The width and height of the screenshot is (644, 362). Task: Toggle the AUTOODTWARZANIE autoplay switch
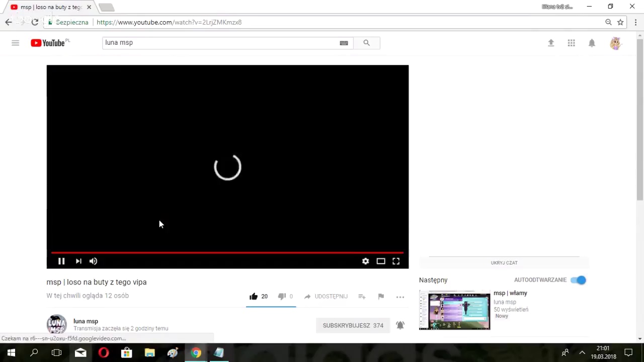tap(579, 280)
